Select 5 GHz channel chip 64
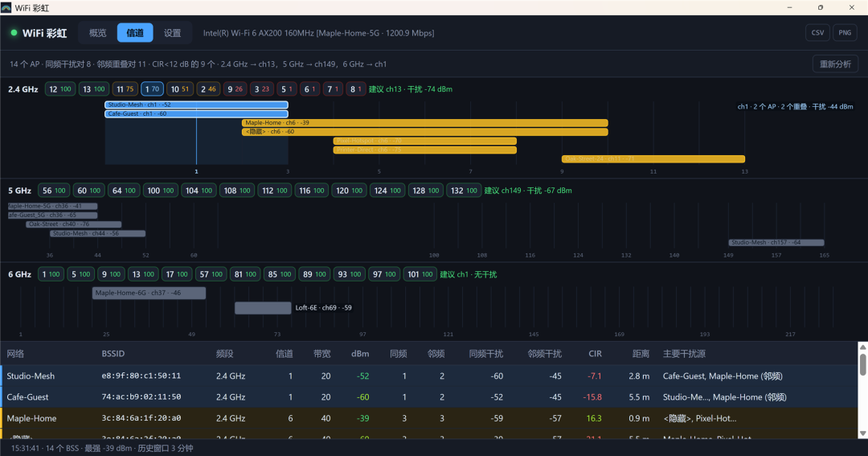 124,191
